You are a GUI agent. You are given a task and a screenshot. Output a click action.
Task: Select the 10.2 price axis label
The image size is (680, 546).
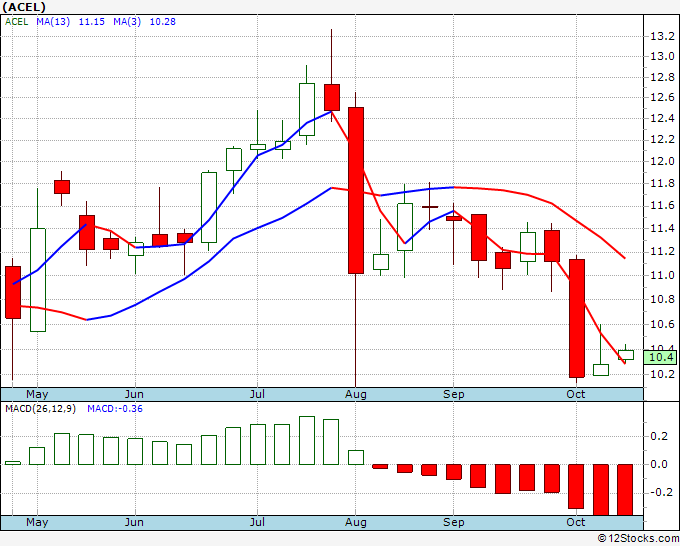(x=662, y=374)
